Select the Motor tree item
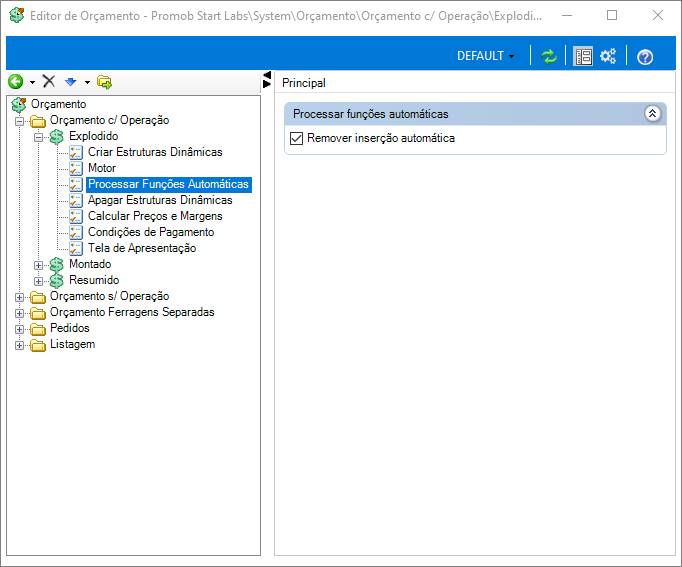 coord(102,168)
